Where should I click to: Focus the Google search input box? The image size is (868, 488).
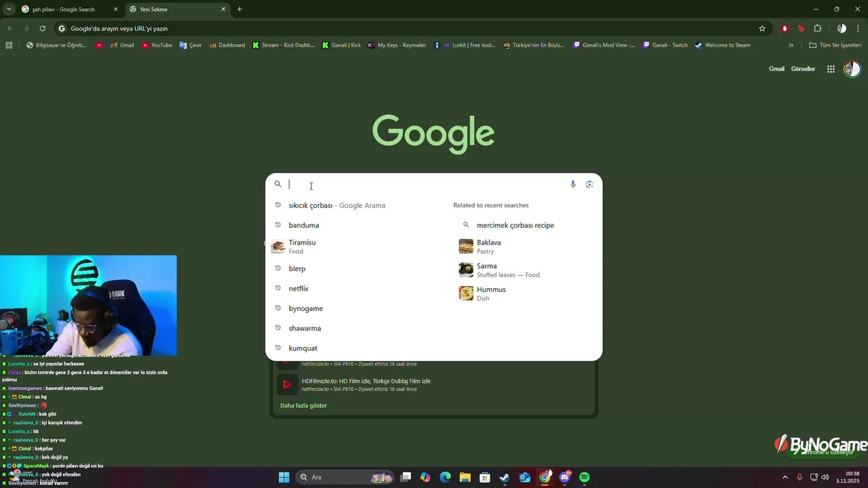(427, 184)
